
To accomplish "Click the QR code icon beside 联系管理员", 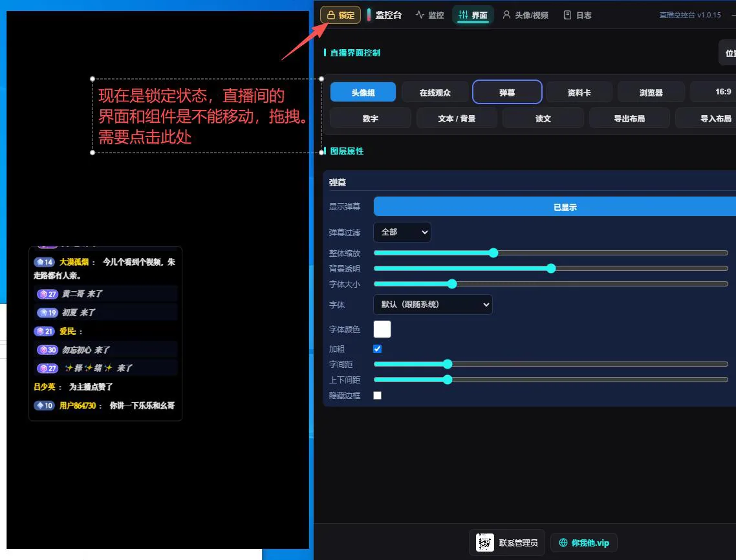I will [485, 543].
